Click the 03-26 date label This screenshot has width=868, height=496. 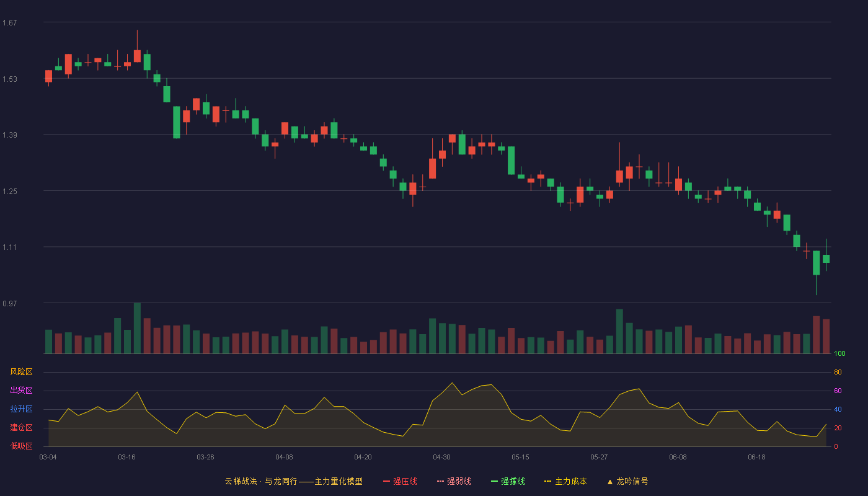pyautogui.click(x=205, y=457)
